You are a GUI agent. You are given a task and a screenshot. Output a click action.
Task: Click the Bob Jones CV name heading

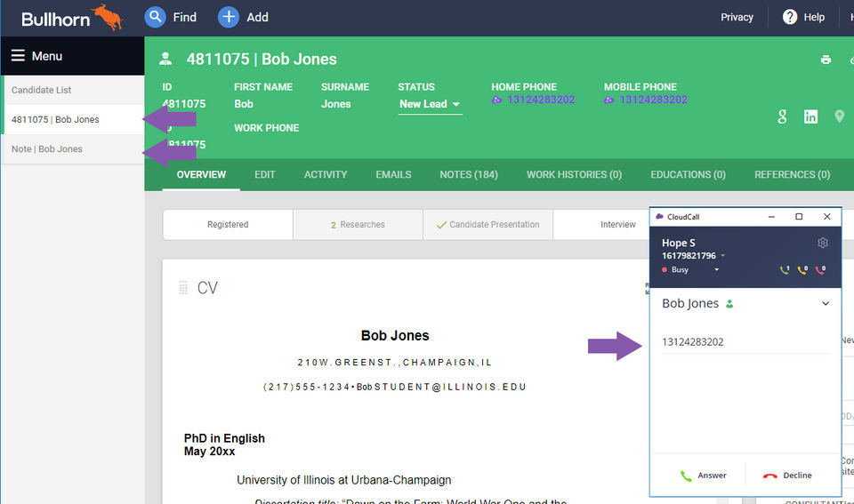(x=395, y=335)
